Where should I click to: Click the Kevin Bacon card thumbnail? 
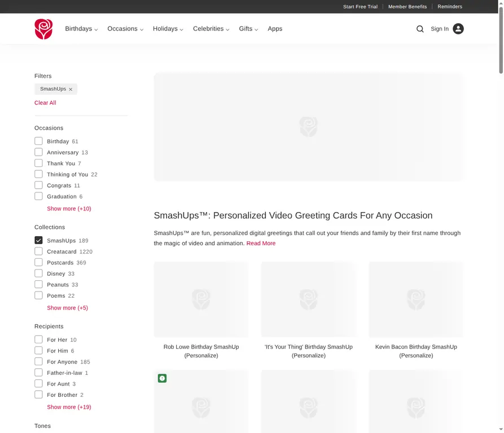[x=416, y=299]
